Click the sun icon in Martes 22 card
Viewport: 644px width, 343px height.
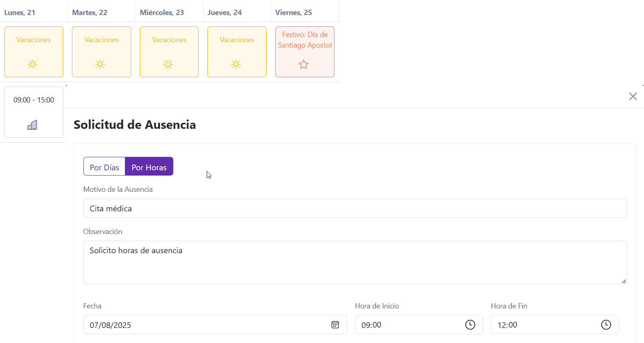pyautogui.click(x=100, y=64)
